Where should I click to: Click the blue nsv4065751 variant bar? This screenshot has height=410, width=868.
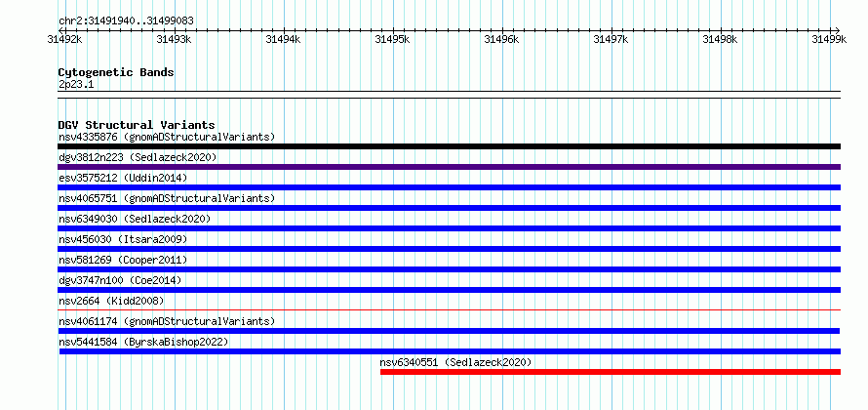(x=449, y=208)
